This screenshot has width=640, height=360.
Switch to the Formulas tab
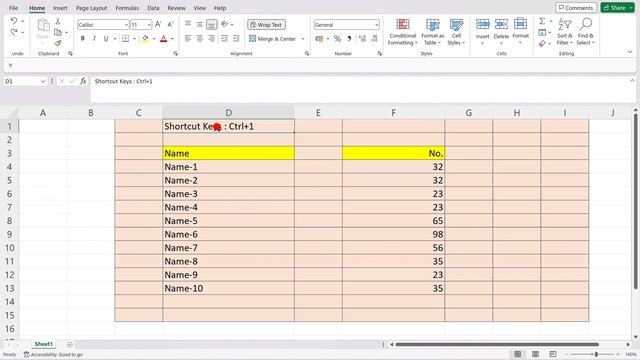tap(127, 8)
